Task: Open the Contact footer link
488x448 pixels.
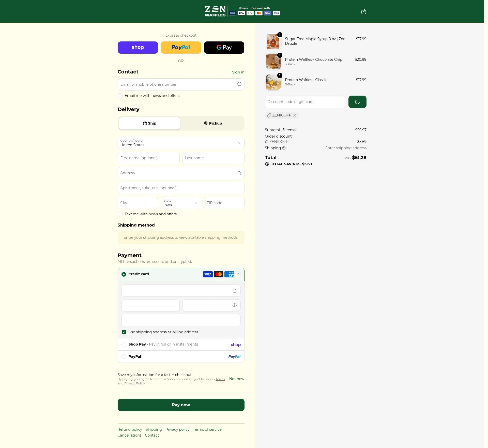Action: click(152, 435)
